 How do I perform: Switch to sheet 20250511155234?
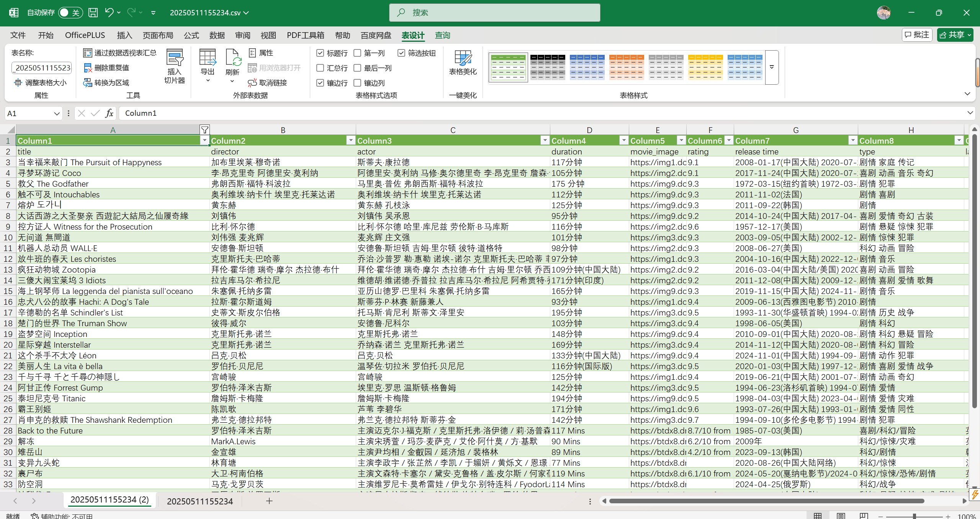click(200, 501)
